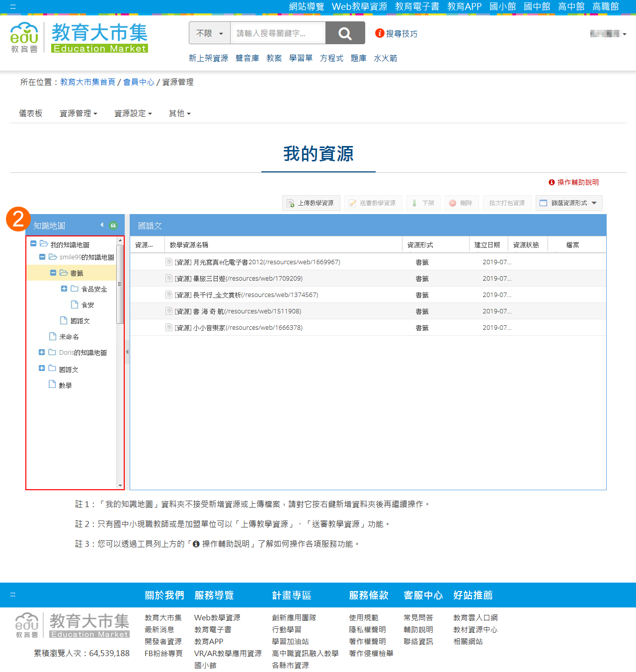Click 刪除 button
Viewport: 636px width, 672px height.
461,203
